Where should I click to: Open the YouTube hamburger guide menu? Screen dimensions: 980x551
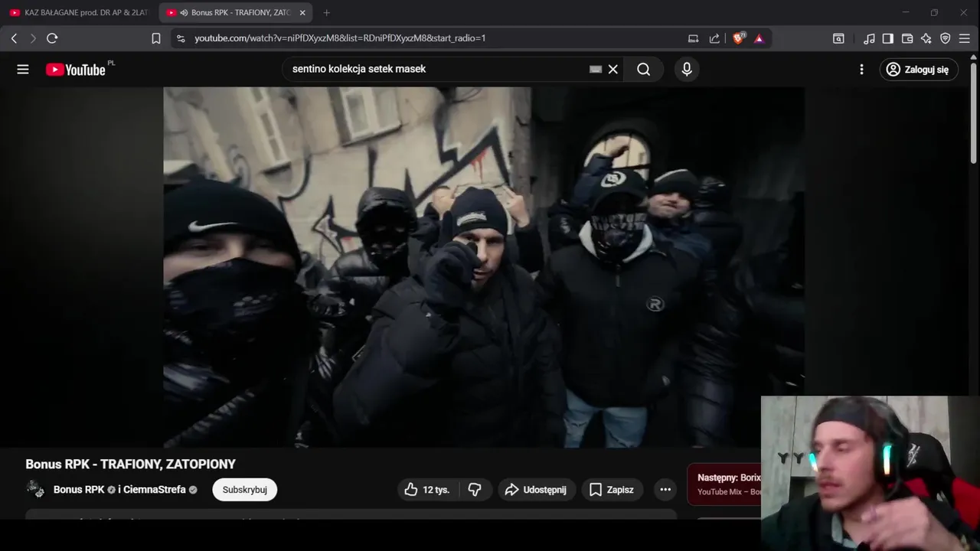click(23, 70)
